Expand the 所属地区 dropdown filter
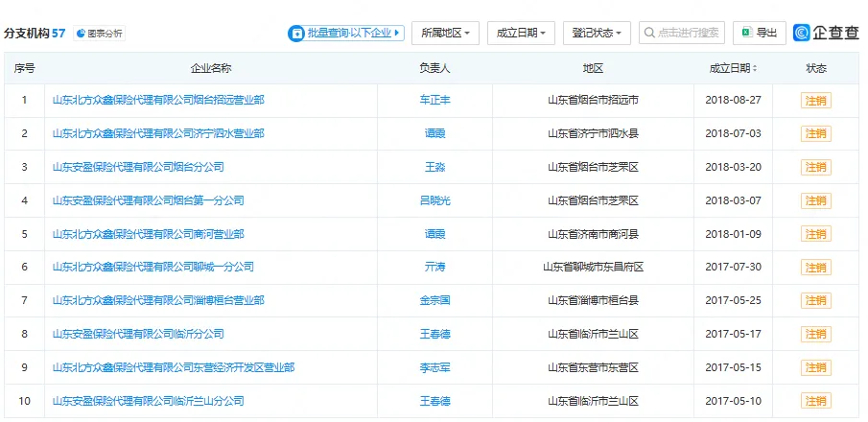This screenshot has width=868, height=422. 446,33
